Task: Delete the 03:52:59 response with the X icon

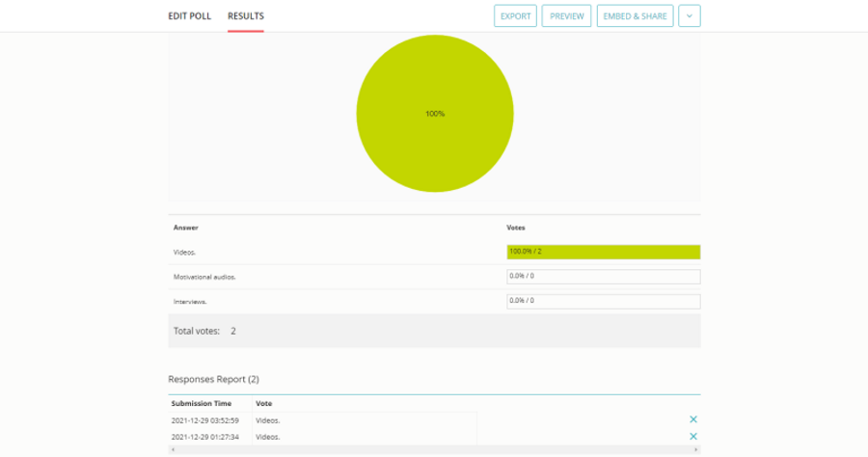Action: coord(693,419)
